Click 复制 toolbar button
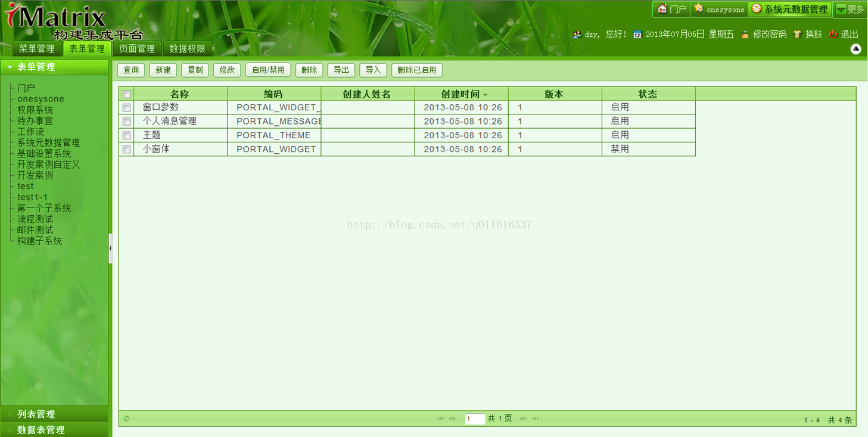 point(195,70)
